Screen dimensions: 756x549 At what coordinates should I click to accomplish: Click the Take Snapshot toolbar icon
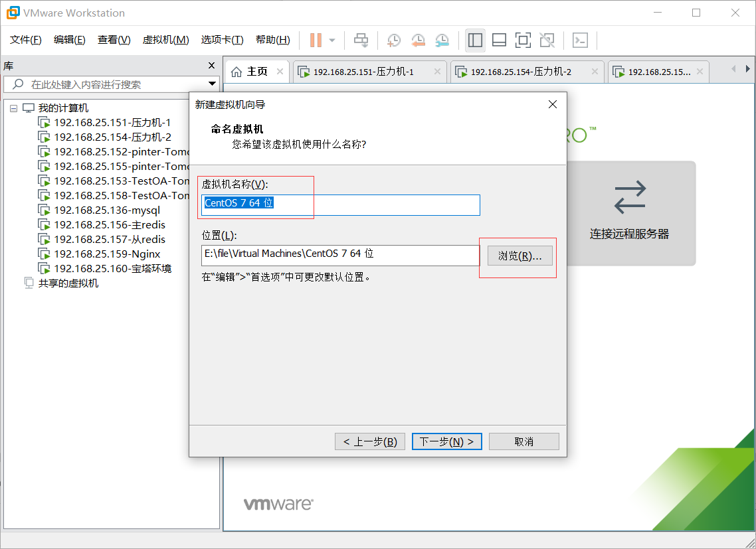pyautogui.click(x=394, y=40)
